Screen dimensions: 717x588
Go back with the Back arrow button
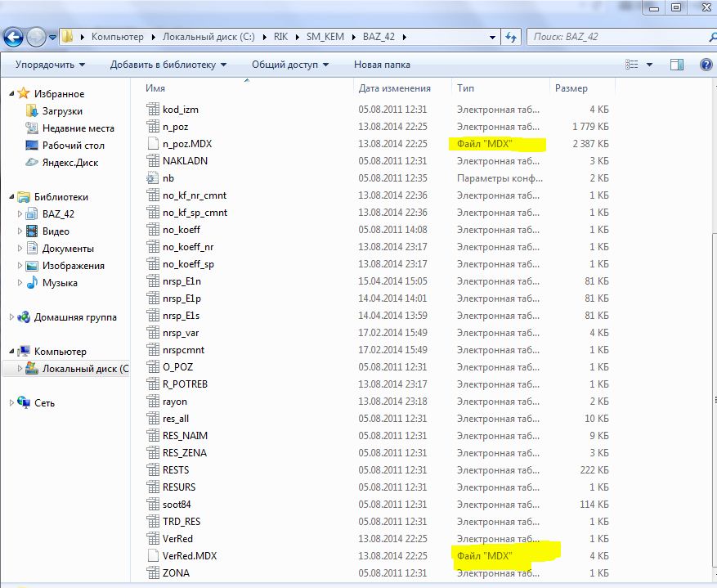pos(13,37)
